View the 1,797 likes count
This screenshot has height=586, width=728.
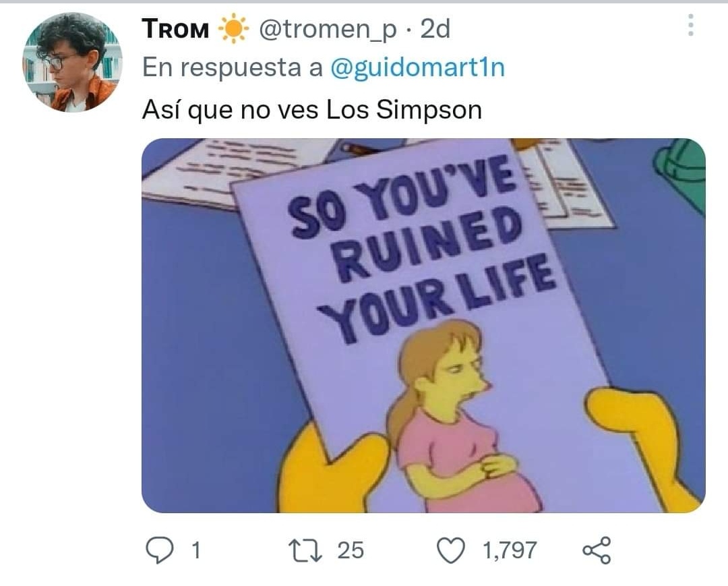510,551
